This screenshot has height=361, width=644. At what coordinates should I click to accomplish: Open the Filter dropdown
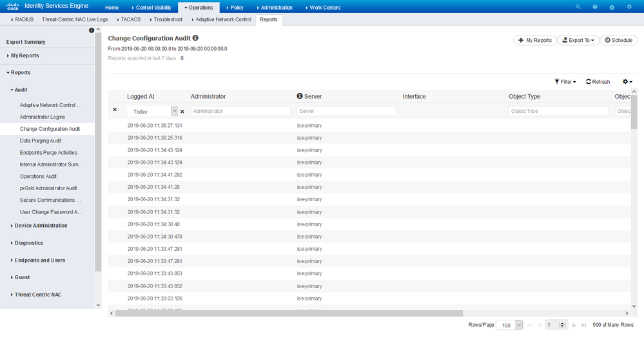click(x=565, y=82)
